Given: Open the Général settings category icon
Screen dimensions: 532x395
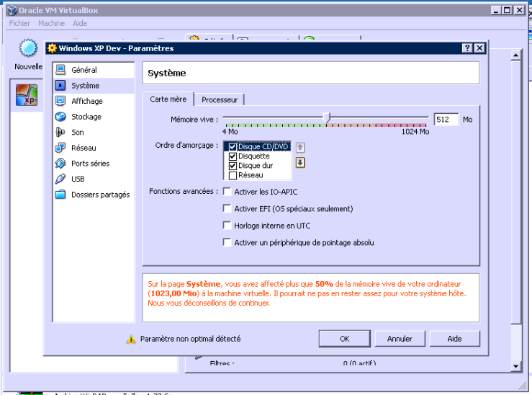Looking at the screenshot, I should (x=60, y=70).
